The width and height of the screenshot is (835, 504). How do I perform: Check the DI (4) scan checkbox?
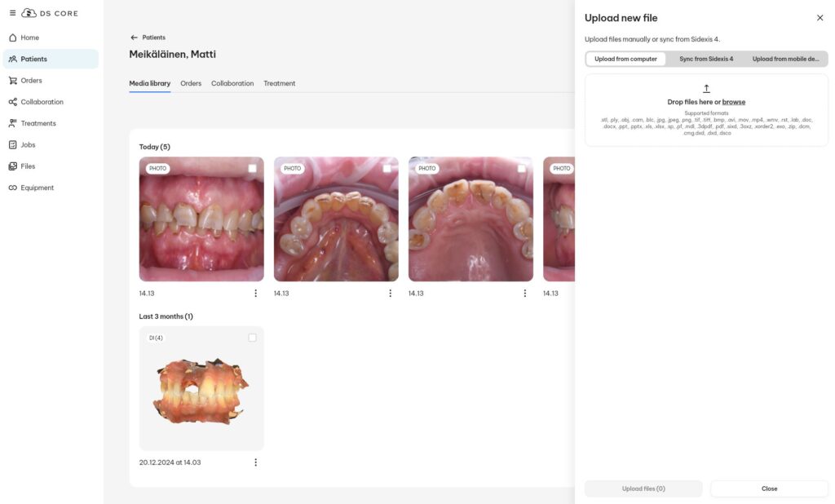click(x=252, y=338)
